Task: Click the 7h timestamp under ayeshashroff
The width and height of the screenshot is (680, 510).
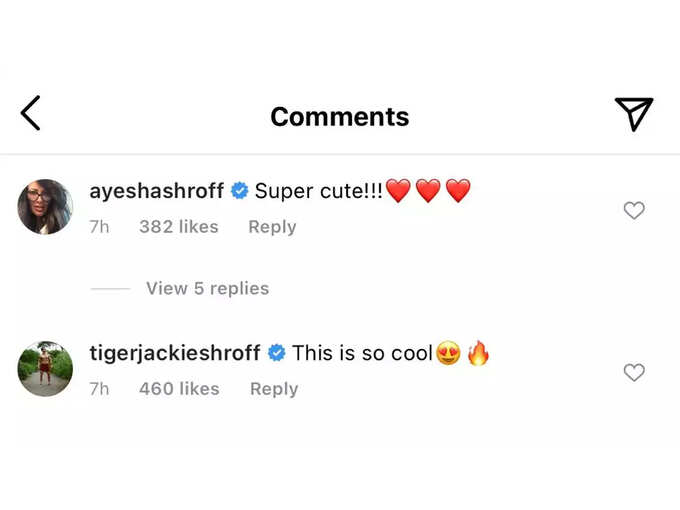Action: click(99, 227)
